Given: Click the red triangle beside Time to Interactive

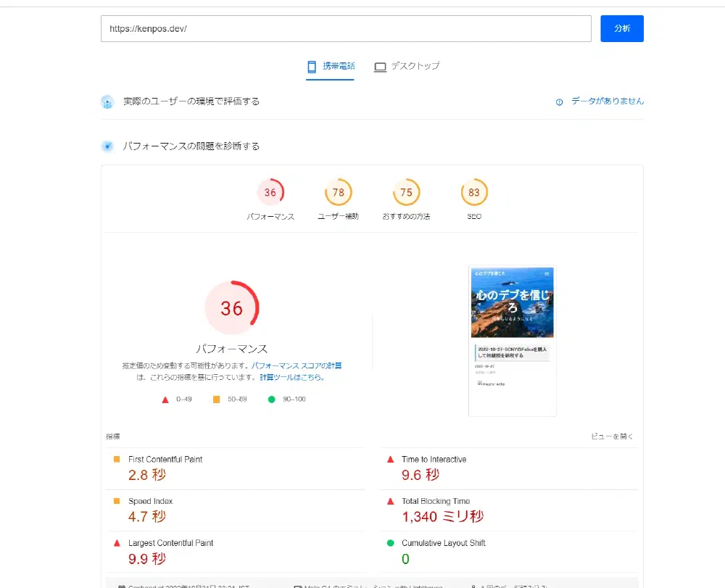Looking at the screenshot, I should click(x=390, y=460).
